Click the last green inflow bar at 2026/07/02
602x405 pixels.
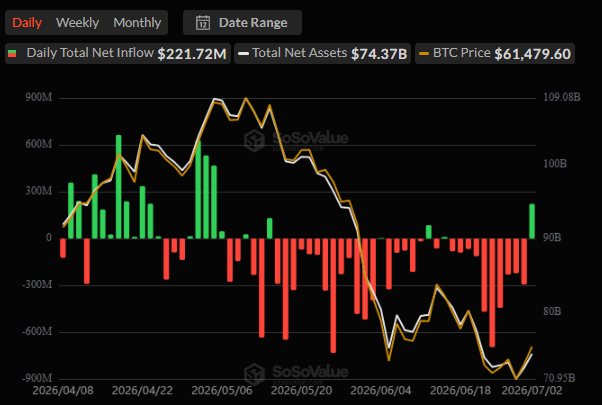(x=532, y=221)
